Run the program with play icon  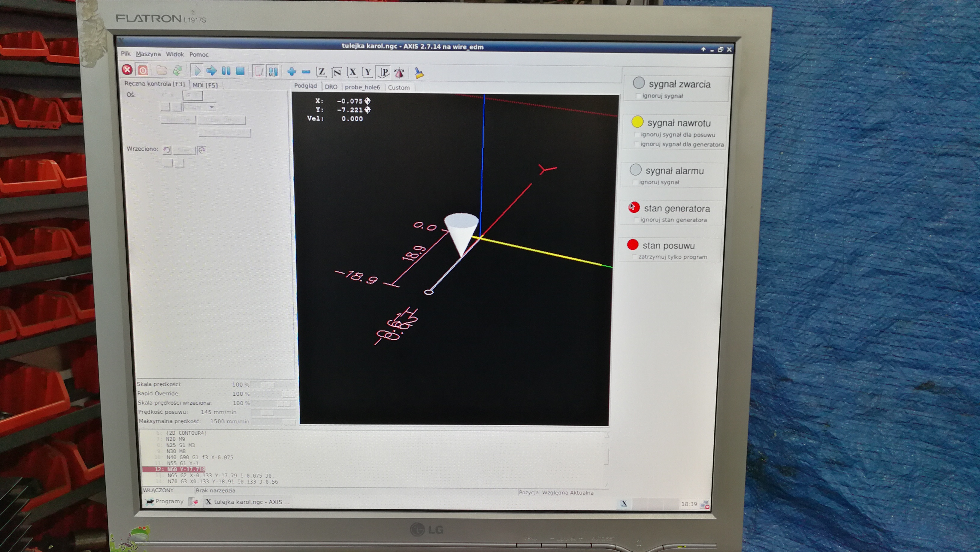pos(197,71)
